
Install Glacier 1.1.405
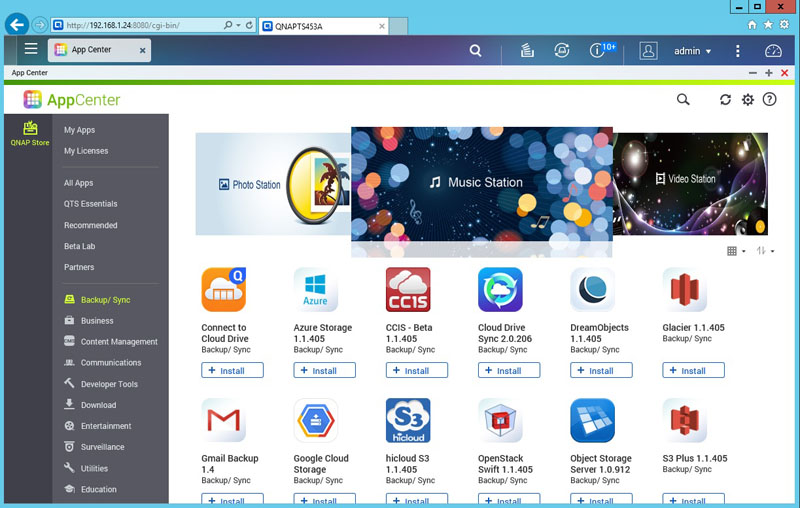693,370
